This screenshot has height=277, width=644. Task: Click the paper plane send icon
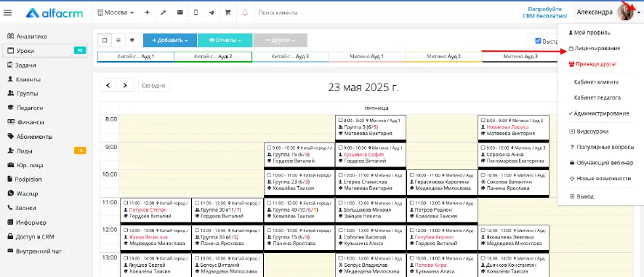(x=212, y=13)
